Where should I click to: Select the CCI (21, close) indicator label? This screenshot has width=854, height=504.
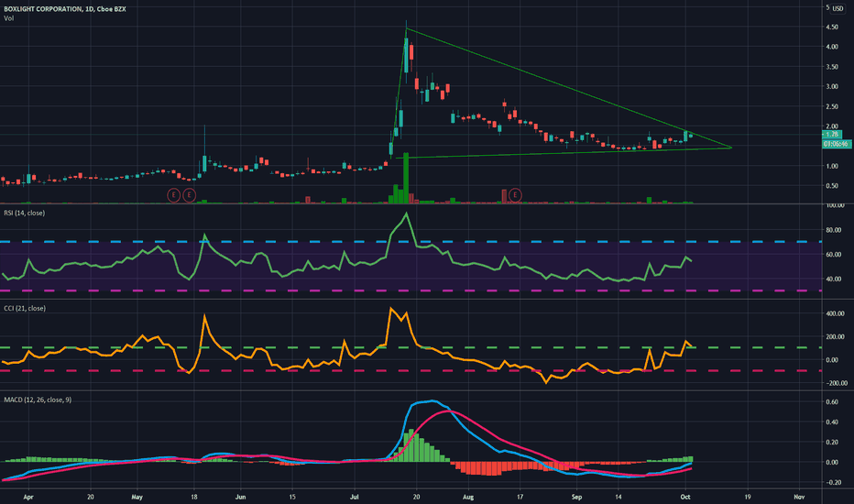(x=25, y=309)
